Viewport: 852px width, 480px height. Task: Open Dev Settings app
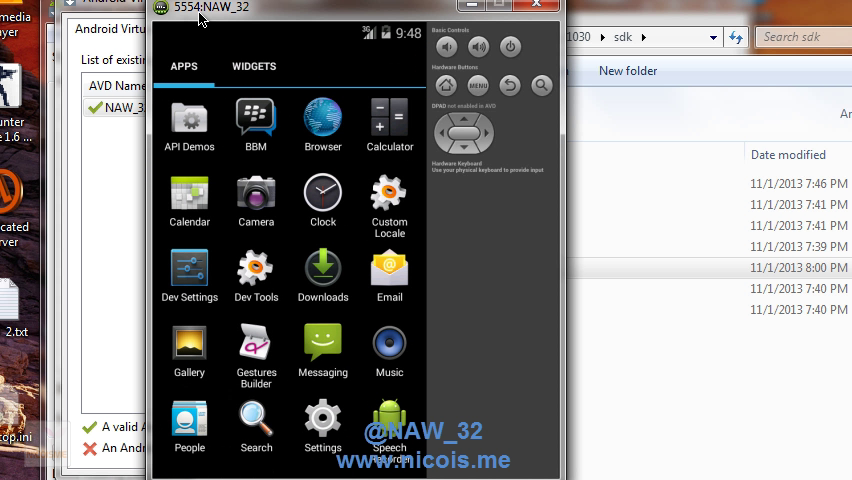click(x=189, y=276)
